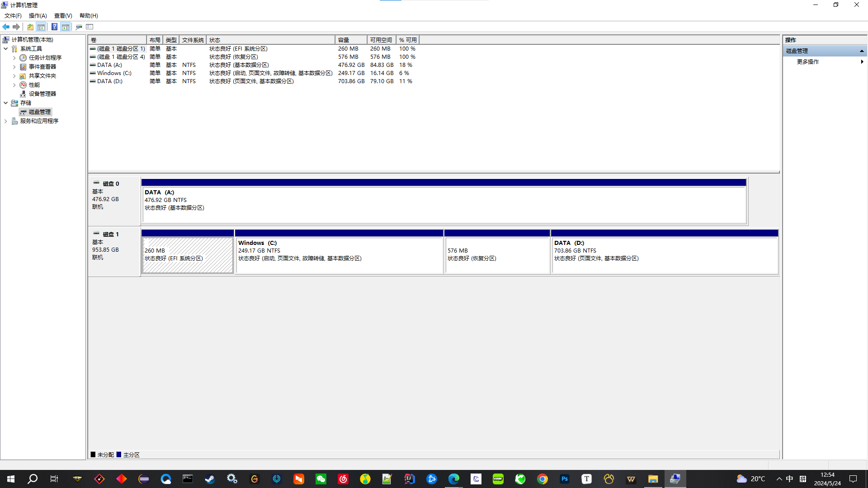
Task: Click the Forward navigation arrow
Action: click(x=17, y=27)
